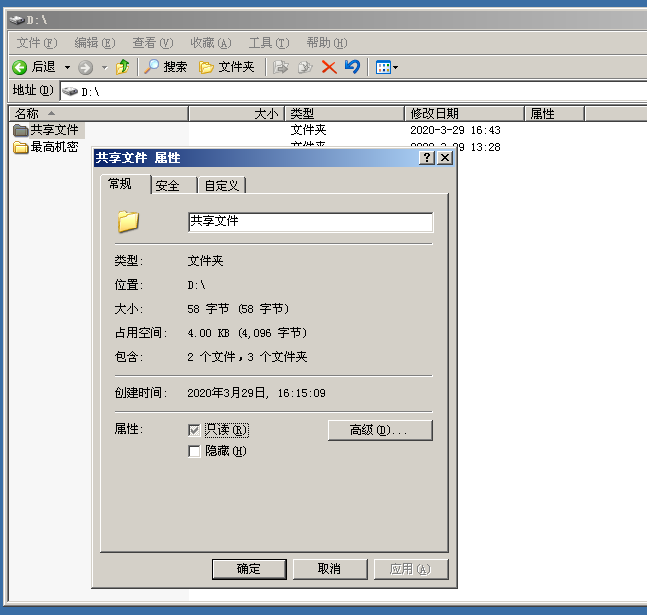Click the 文件夹 type cell of 共享文件
The image size is (647, 615).
(x=309, y=130)
